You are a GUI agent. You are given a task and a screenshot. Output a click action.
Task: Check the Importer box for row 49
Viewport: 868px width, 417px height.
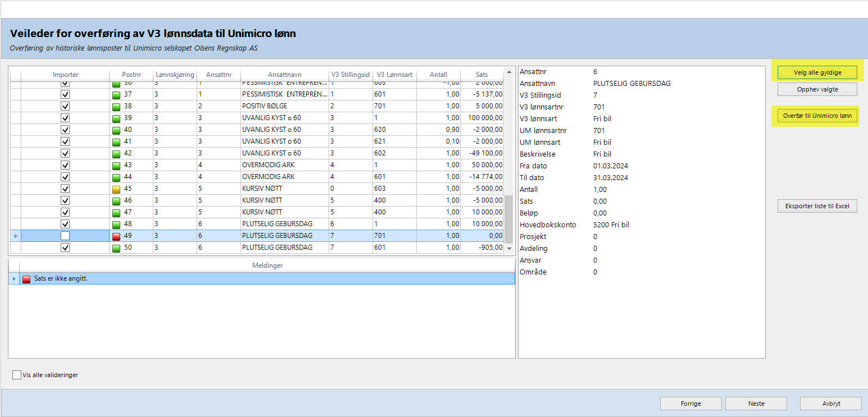coord(65,236)
